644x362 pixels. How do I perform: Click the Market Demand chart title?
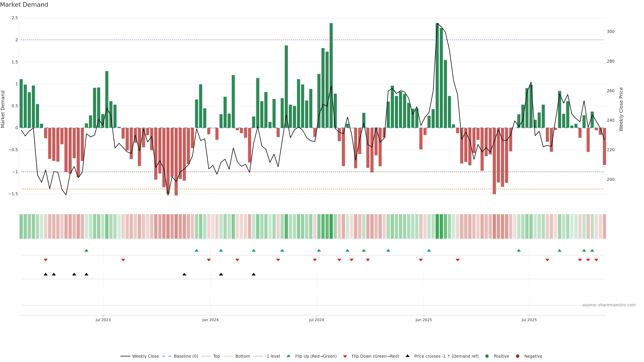point(24,5)
